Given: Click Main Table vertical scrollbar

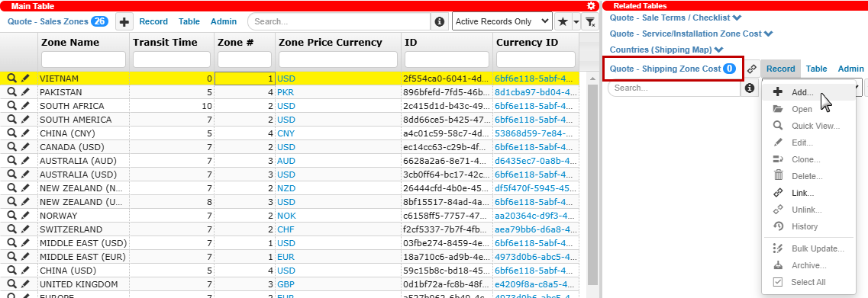Looking at the screenshot, I should [592, 185].
